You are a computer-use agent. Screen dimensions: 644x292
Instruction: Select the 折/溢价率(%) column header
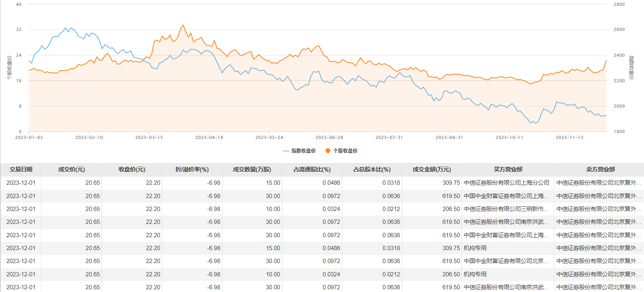[192, 169]
